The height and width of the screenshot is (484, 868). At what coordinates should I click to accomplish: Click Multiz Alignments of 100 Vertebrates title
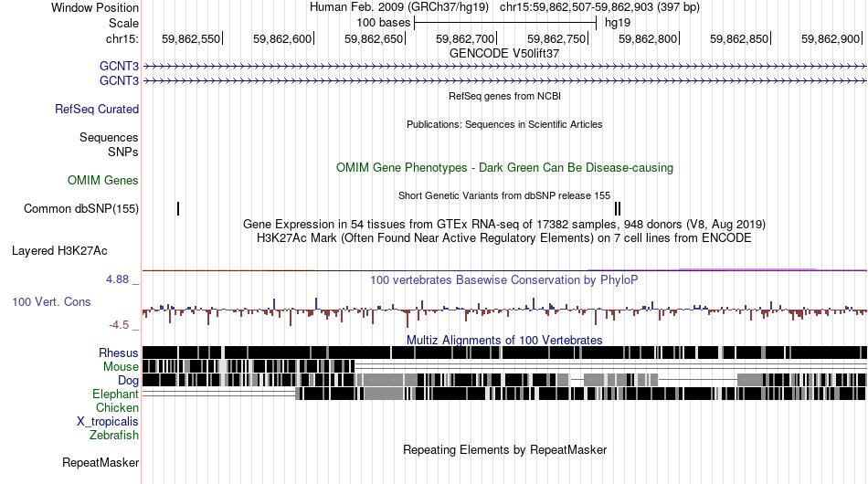click(x=504, y=341)
